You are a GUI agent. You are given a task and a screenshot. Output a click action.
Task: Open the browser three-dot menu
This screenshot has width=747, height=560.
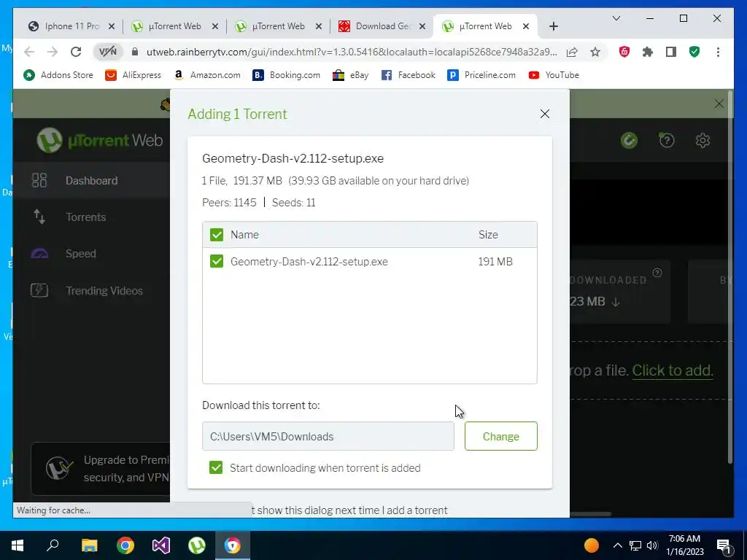tap(718, 52)
